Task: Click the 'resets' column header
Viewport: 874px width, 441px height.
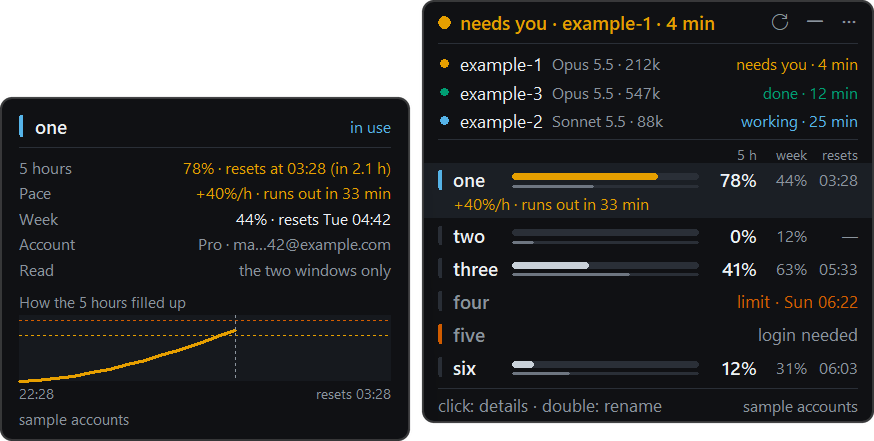Action: [840, 156]
